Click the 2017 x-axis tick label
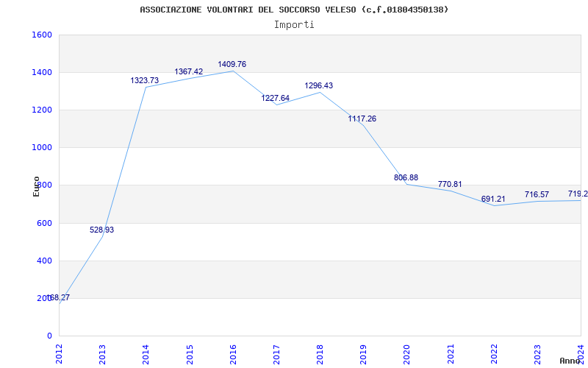Image resolution: width=588 pixels, height=368 pixels. tap(277, 354)
